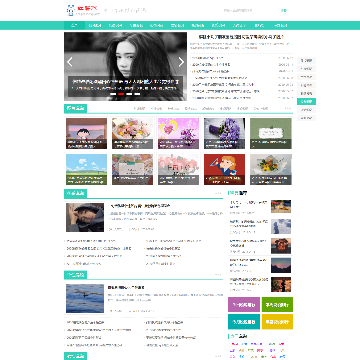
Task: Open the cartoon woman with megaphone thumbnail
Action: pyautogui.click(x=224, y=169)
